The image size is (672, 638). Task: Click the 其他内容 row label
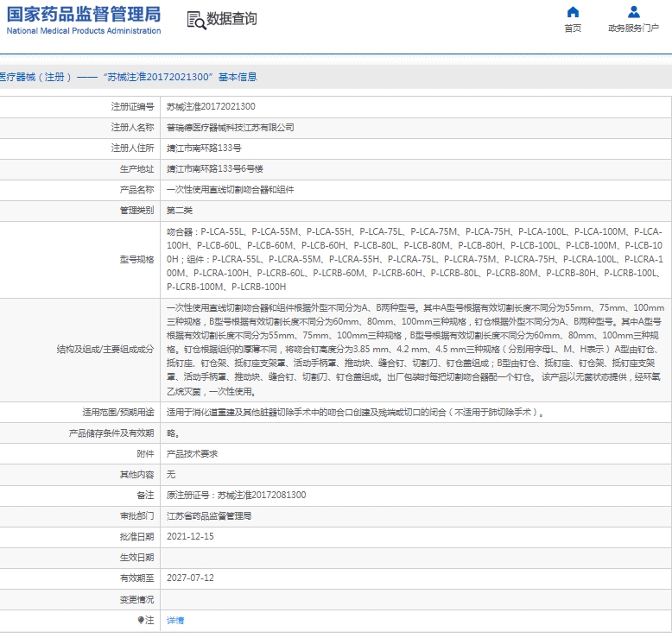[x=136, y=474]
